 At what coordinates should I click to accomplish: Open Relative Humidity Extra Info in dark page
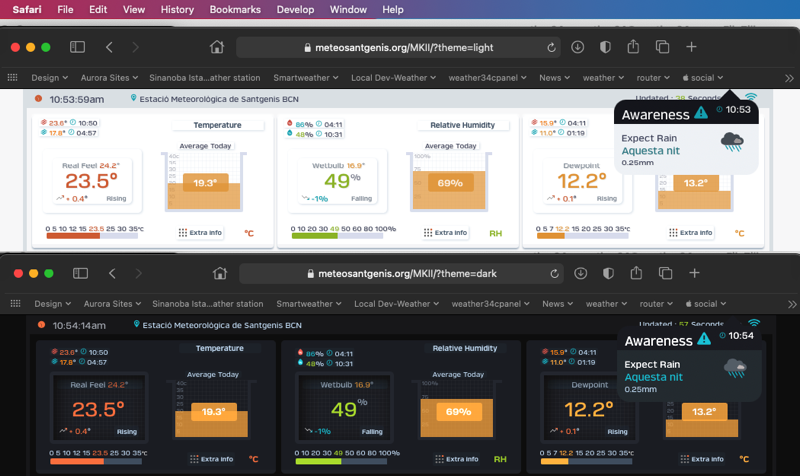tap(457, 459)
